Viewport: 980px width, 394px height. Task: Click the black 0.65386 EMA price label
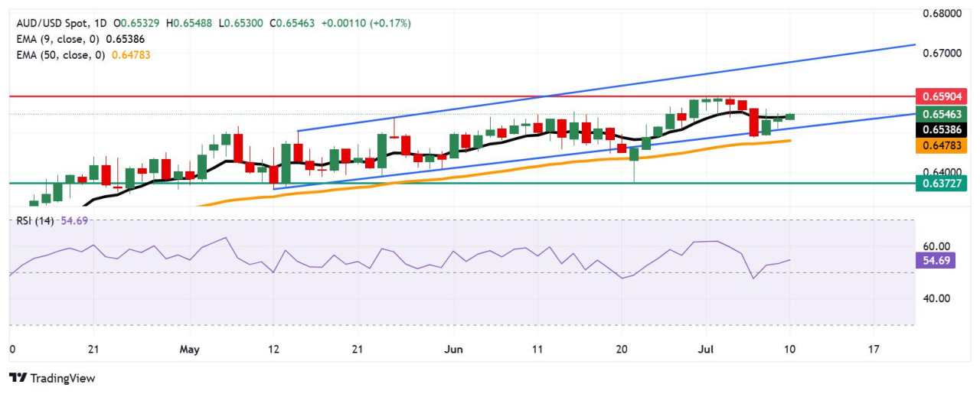pos(943,130)
